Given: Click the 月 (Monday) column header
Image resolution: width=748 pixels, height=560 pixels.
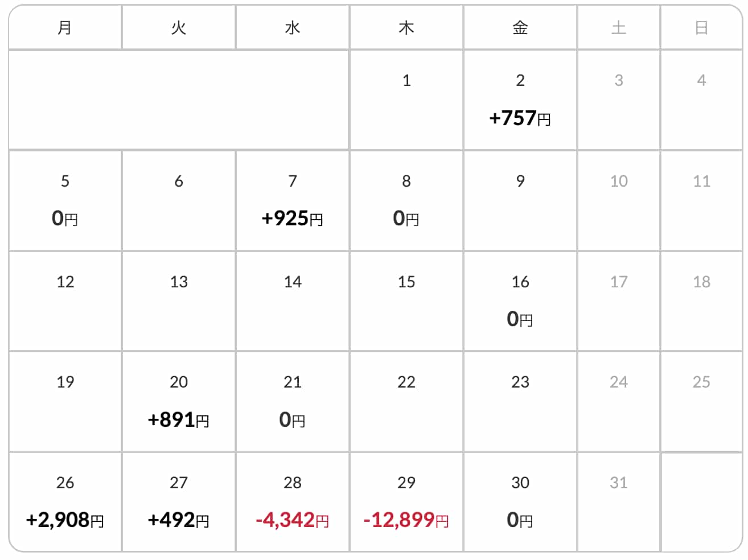Looking at the screenshot, I should tap(65, 27).
